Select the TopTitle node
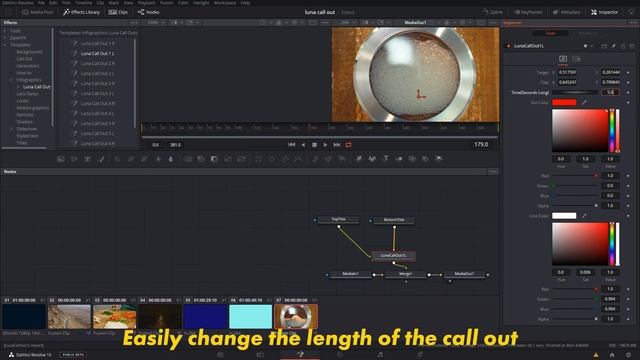 [338, 220]
